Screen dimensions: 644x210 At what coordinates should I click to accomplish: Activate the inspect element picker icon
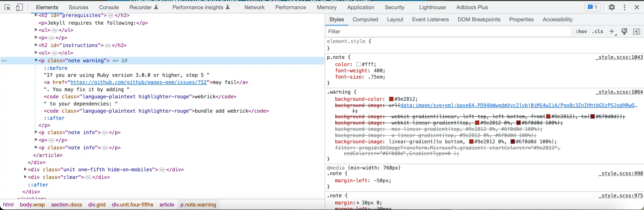click(8, 7)
